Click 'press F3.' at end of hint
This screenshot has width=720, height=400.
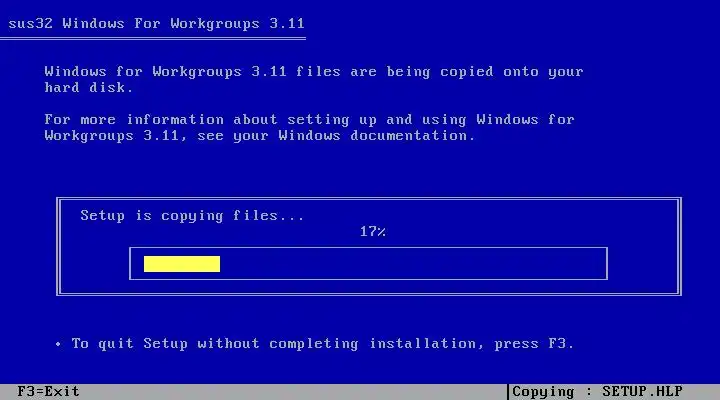coord(534,344)
